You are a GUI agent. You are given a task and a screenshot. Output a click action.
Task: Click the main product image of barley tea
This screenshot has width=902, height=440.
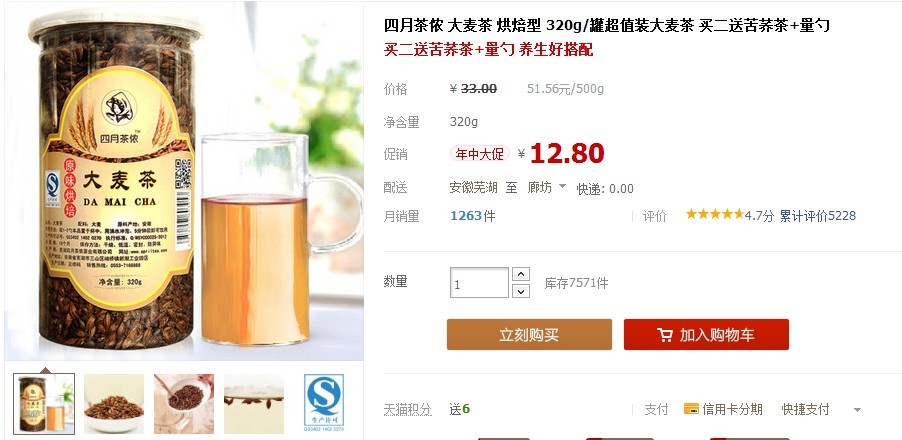click(184, 181)
